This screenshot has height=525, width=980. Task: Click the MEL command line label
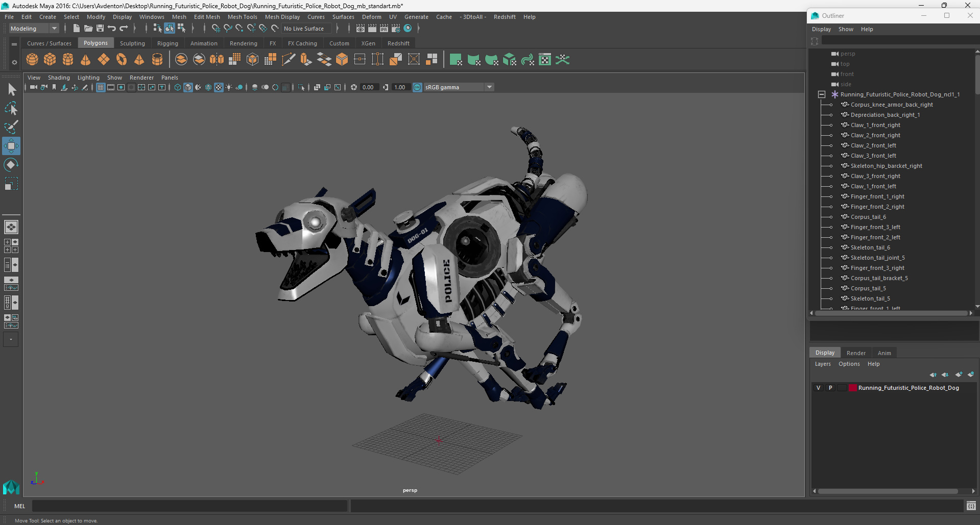[x=19, y=506]
